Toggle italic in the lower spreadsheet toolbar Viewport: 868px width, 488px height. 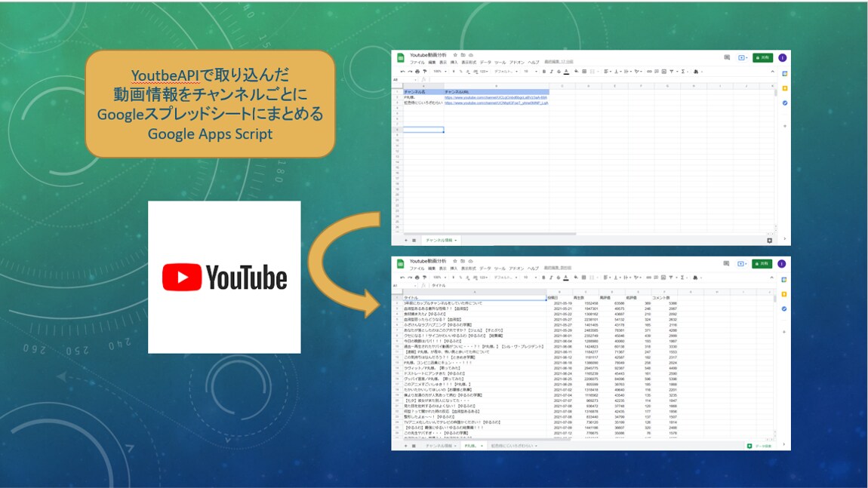551,278
